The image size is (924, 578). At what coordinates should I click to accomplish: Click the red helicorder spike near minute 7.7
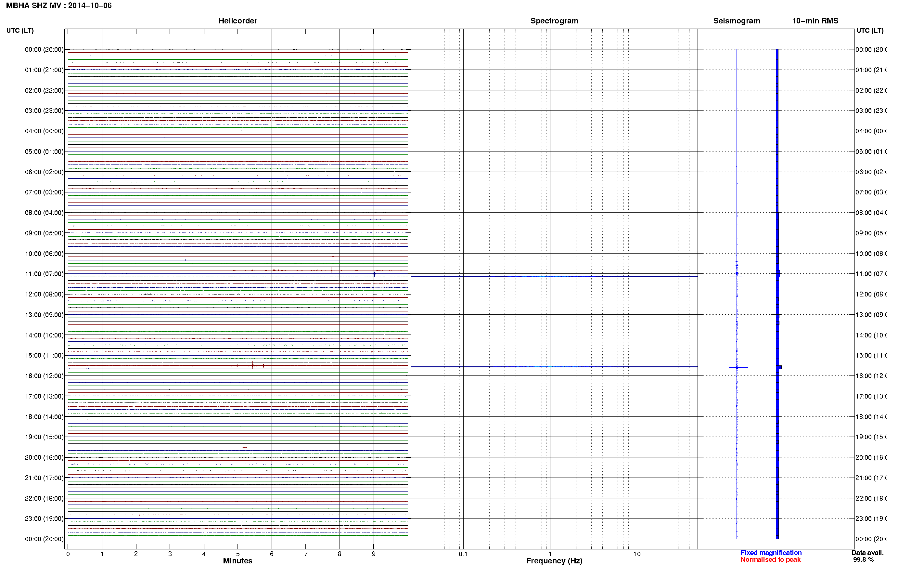click(x=331, y=270)
